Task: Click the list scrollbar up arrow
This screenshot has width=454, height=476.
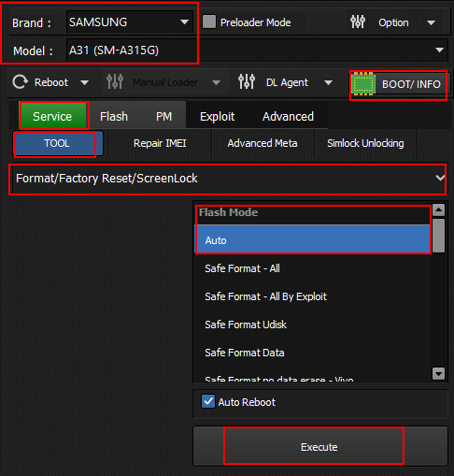Action: pos(438,210)
